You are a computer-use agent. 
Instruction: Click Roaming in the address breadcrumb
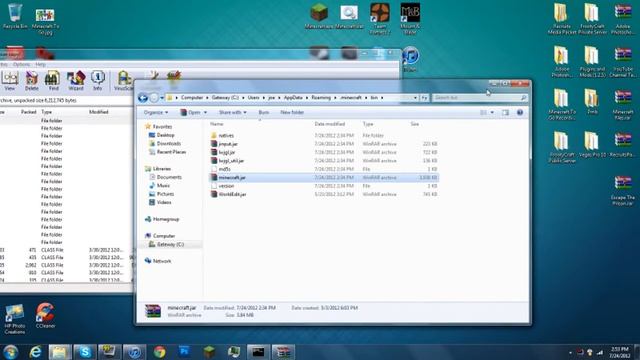pos(321,98)
